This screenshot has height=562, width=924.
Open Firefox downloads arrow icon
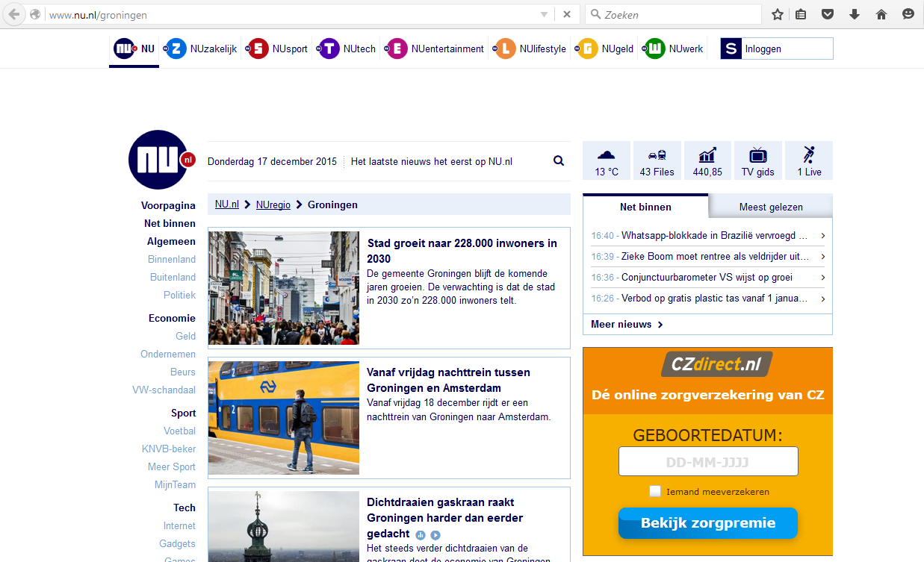[x=854, y=13]
